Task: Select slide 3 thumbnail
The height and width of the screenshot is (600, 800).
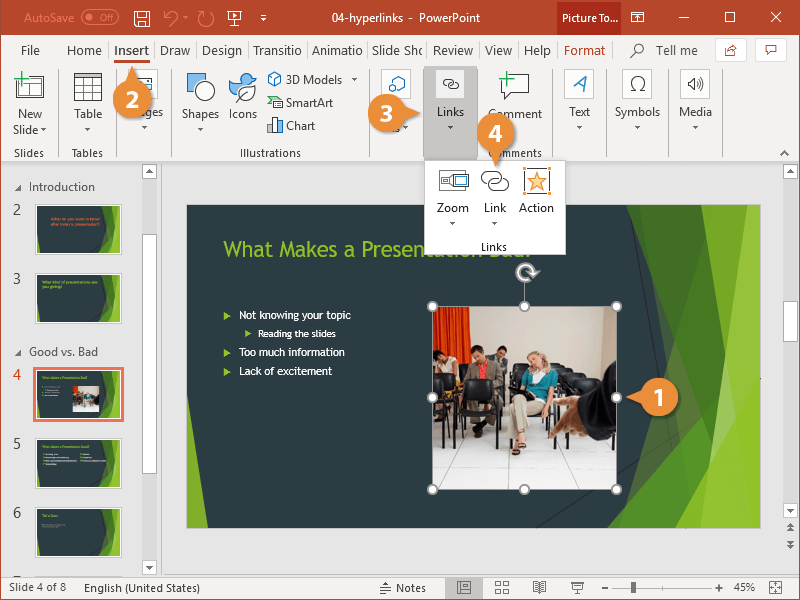Action: coord(79,298)
